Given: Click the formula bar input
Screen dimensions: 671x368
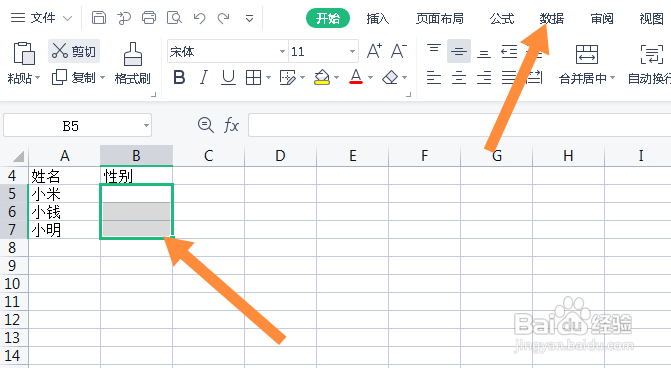Looking at the screenshot, I should tap(460, 125).
